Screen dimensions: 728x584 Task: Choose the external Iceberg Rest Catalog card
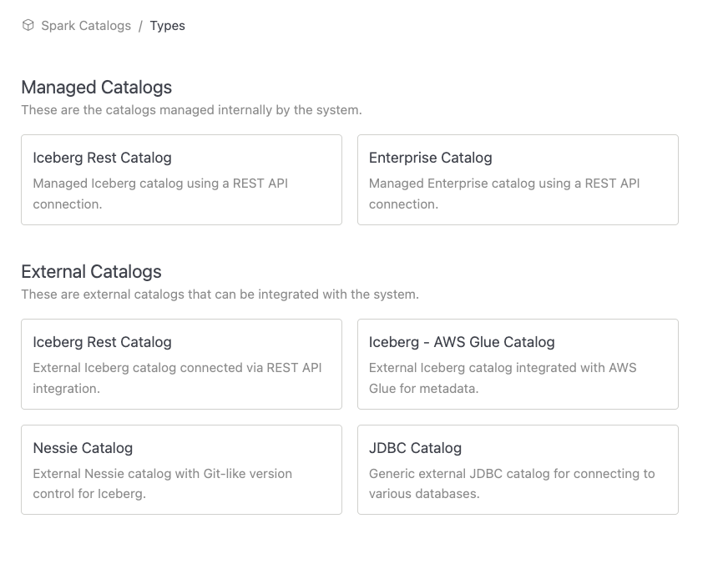point(181,363)
